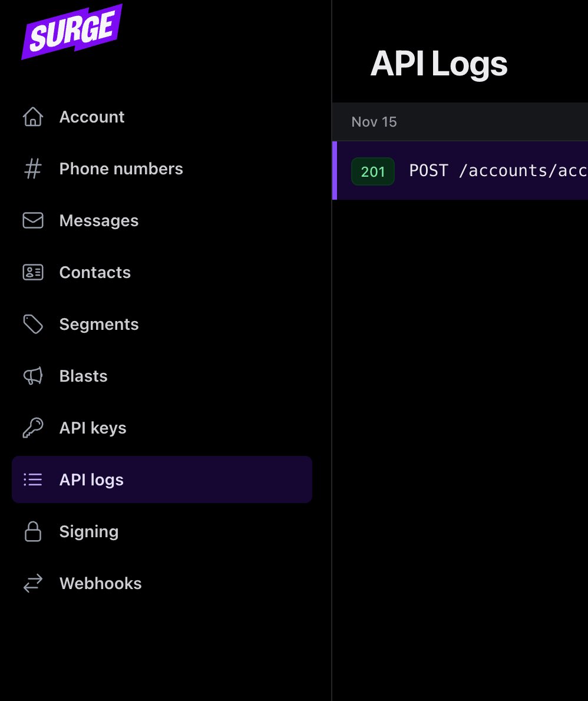Click the API Logs page heading
588x701 pixels.
point(439,64)
